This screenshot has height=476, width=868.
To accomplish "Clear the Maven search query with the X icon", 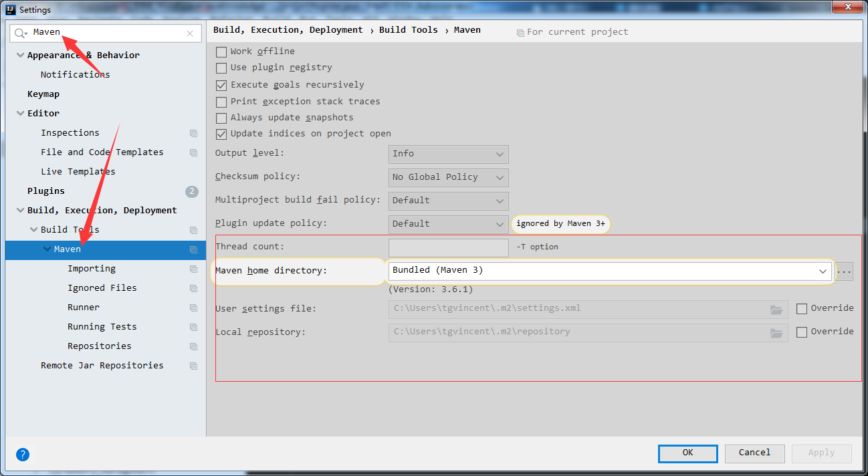I will coord(190,33).
